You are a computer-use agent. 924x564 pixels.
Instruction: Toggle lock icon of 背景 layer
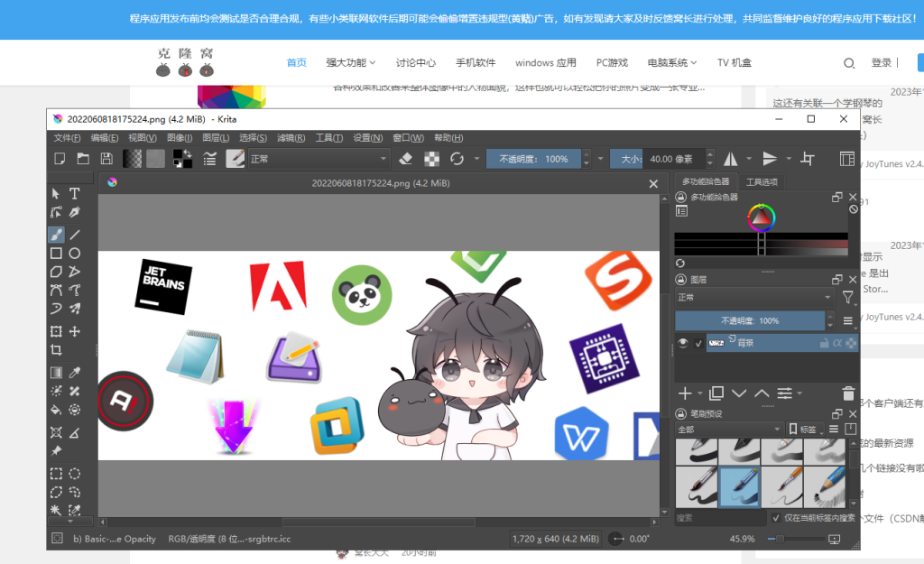click(x=825, y=343)
